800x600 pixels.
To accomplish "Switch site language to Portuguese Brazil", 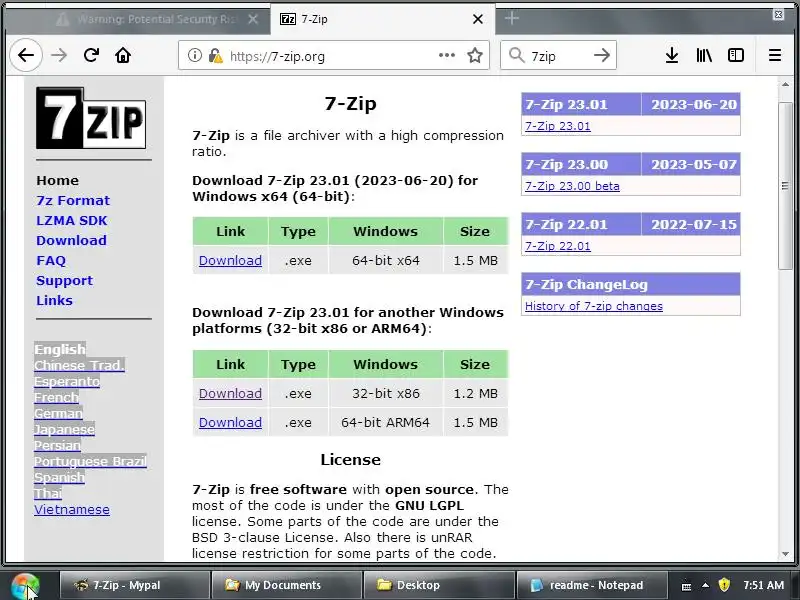I will click(x=90, y=461).
